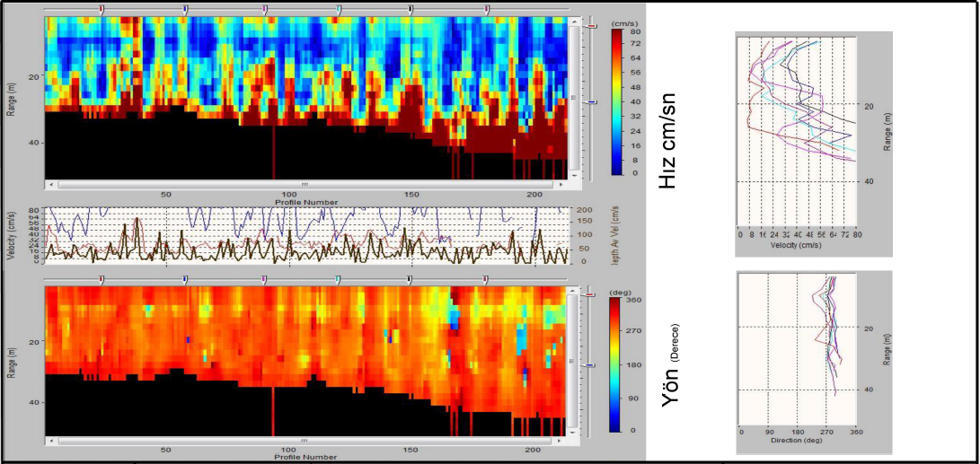Select the black profile marker above direction contour
Viewport: 980px width, 464px height.
(x=410, y=278)
